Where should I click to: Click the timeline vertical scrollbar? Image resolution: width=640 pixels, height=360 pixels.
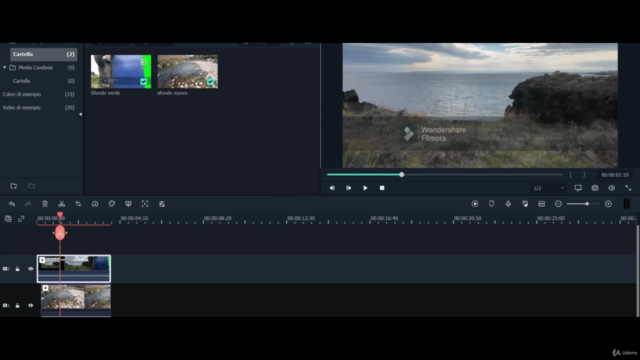coord(637,271)
